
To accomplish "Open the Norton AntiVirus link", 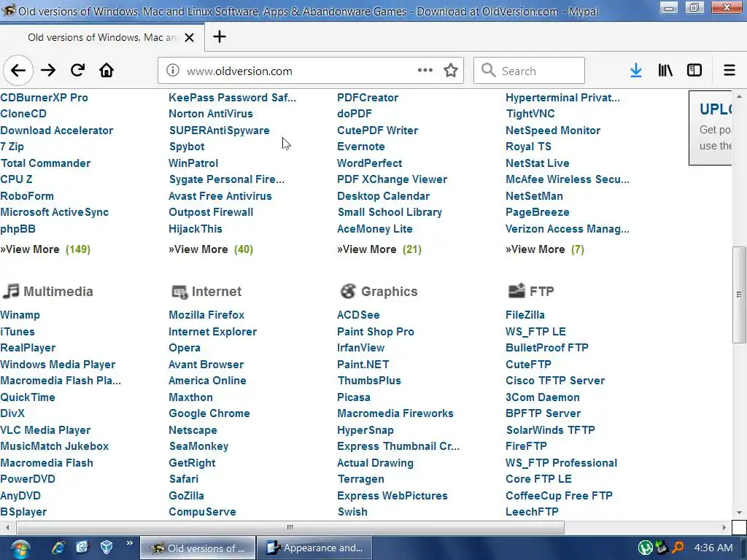I will tap(211, 114).
